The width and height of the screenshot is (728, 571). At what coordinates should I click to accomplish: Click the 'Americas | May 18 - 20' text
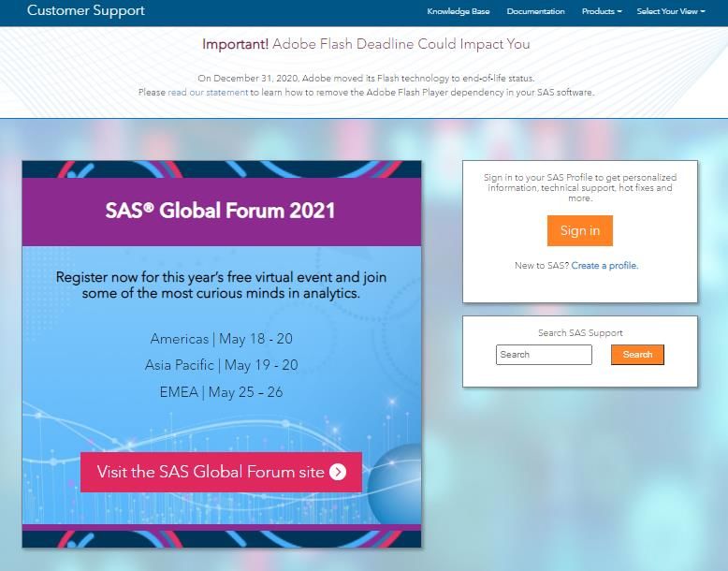(x=221, y=339)
